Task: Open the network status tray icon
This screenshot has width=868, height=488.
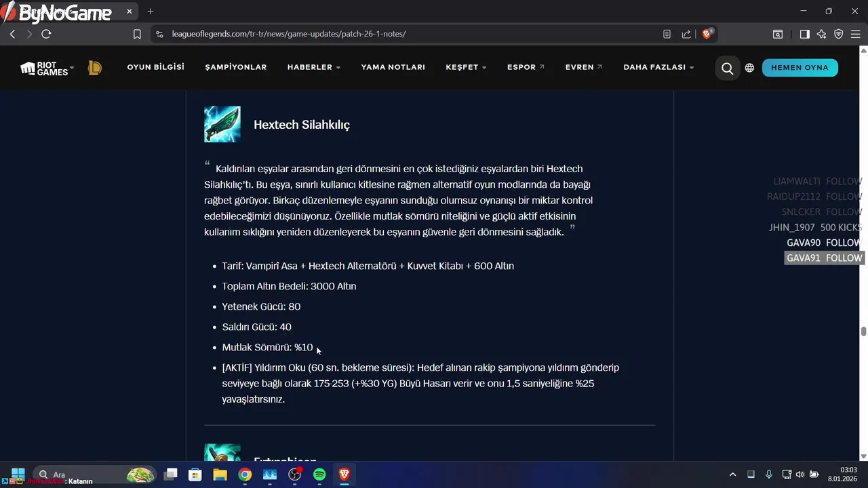Action: (787, 474)
